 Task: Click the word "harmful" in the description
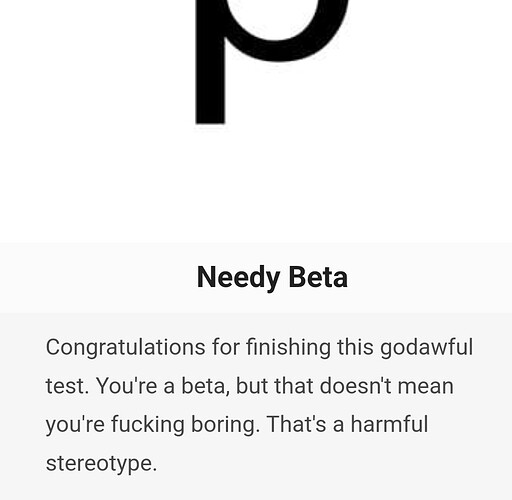[x=389, y=424]
